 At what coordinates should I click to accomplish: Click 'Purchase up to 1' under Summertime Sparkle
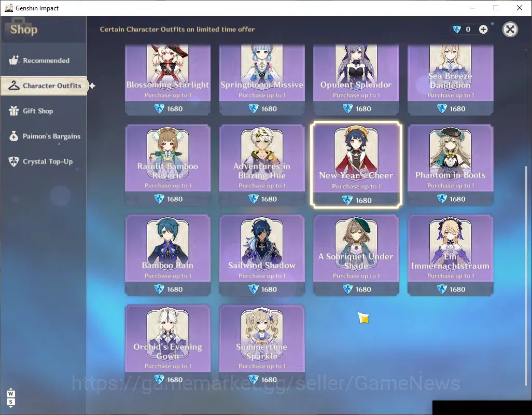point(262,366)
